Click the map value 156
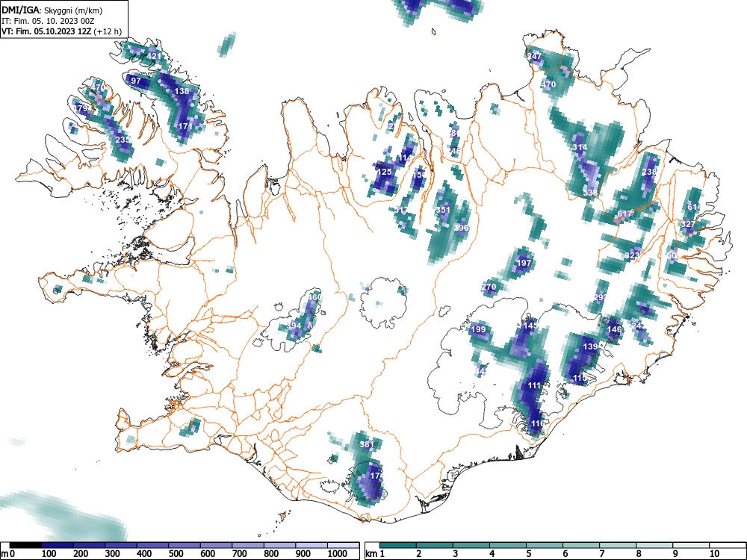This screenshot has height=560, width=747. pyautogui.click(x=419, y=175)
